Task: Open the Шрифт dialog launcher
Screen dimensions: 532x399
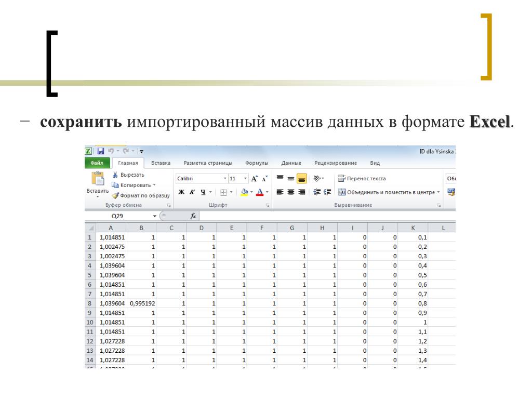Action: [268, 205]
